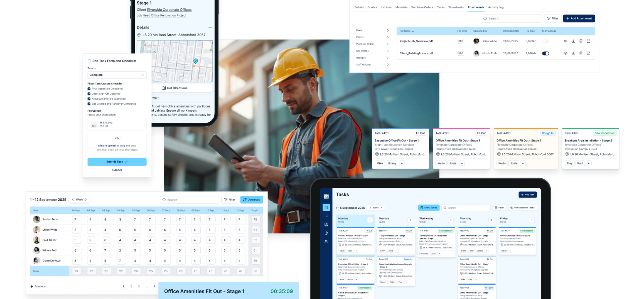Switch to the Activity Log tab
Viewport: 644px width, 299px height.
pos(496,7)
